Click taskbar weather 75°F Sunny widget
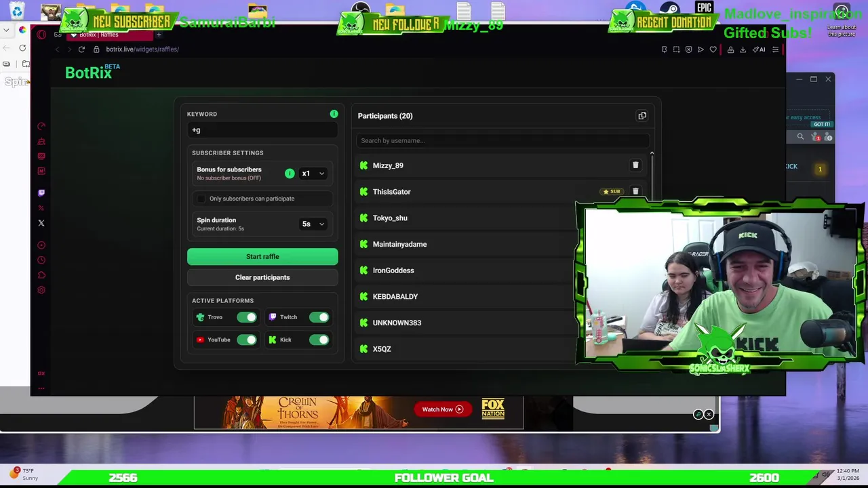868x488 pixels. pyautogui.click(x=24, y=474)
